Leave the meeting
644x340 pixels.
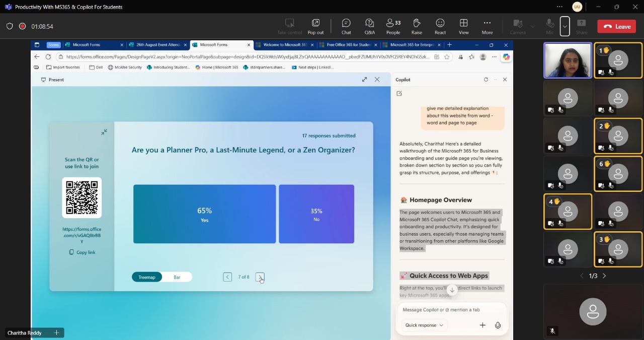tap(616, 26)
